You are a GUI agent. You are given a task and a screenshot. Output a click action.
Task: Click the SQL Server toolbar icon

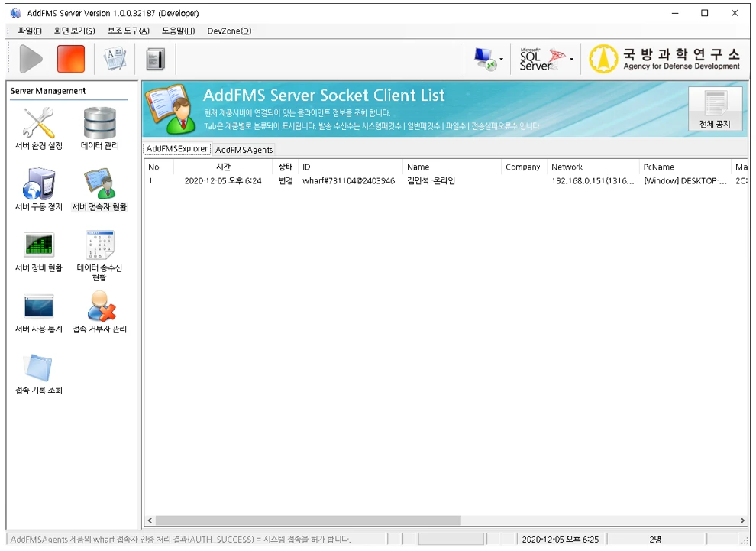click(x=542, y=59)
